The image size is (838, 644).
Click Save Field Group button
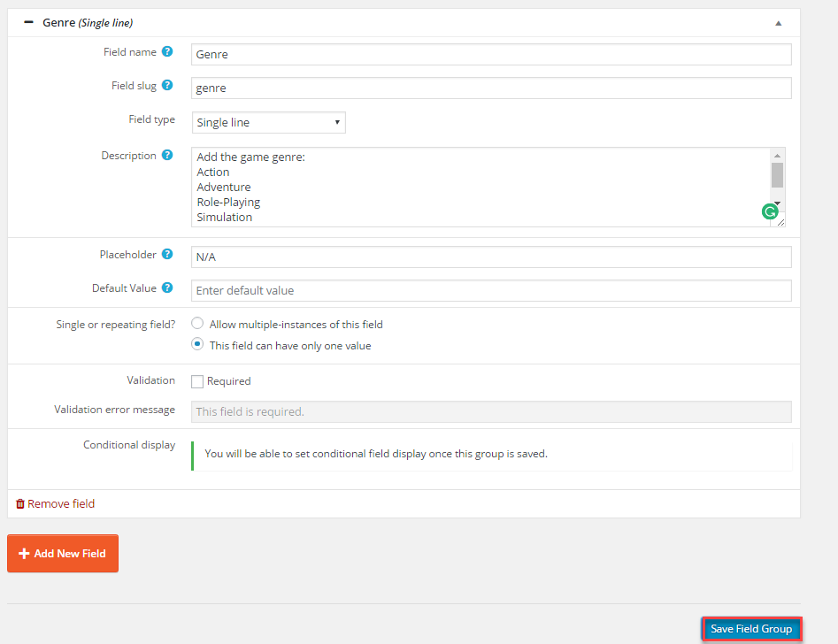coord(751,629)
